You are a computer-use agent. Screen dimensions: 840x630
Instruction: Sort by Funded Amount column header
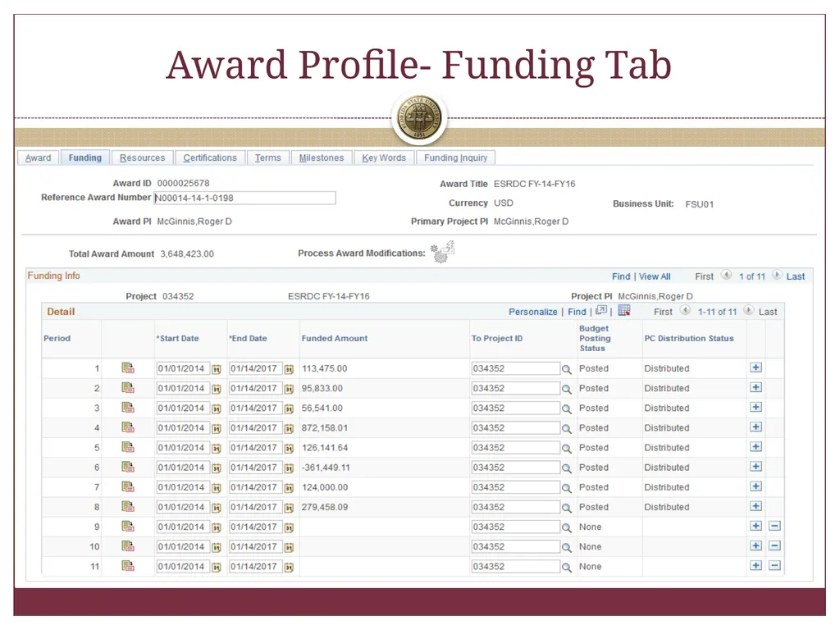coord(335,339)
